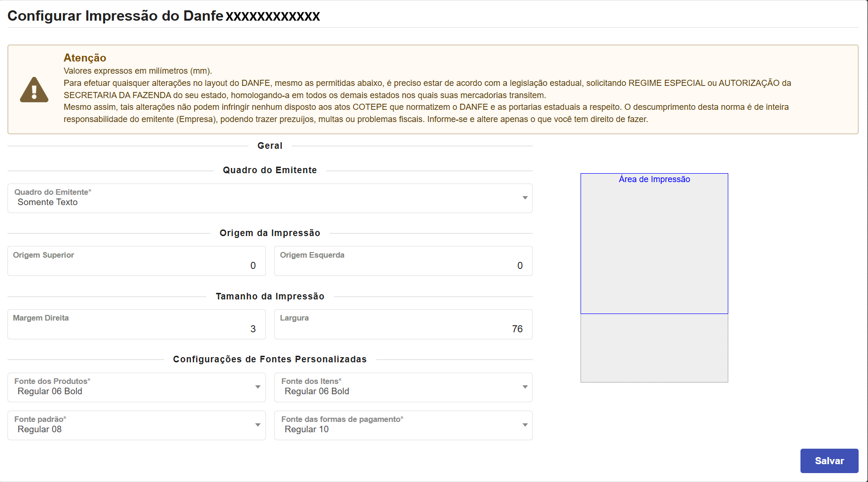Click the Geral section header

[x=270, y=146]
